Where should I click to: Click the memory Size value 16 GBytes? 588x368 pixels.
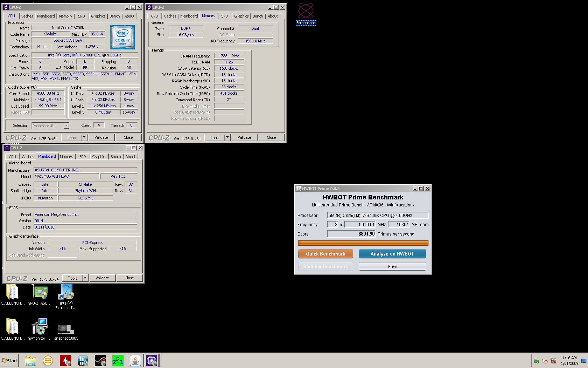185,35
